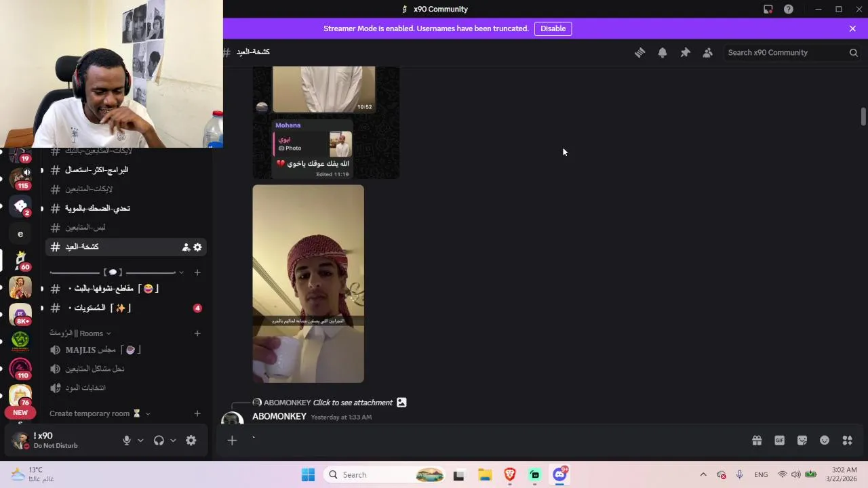
Task: Open server with 115 badge
Action: coord(20,179)
